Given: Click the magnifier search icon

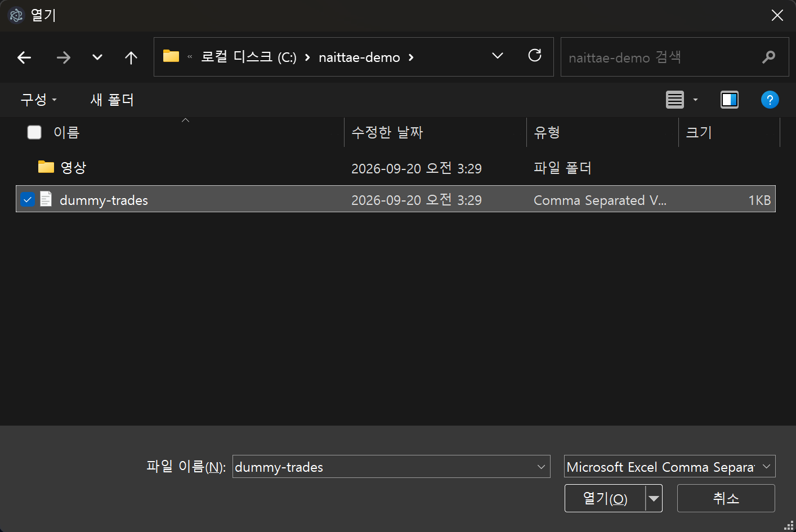Looking at the screenshot, I should (768, 57).
